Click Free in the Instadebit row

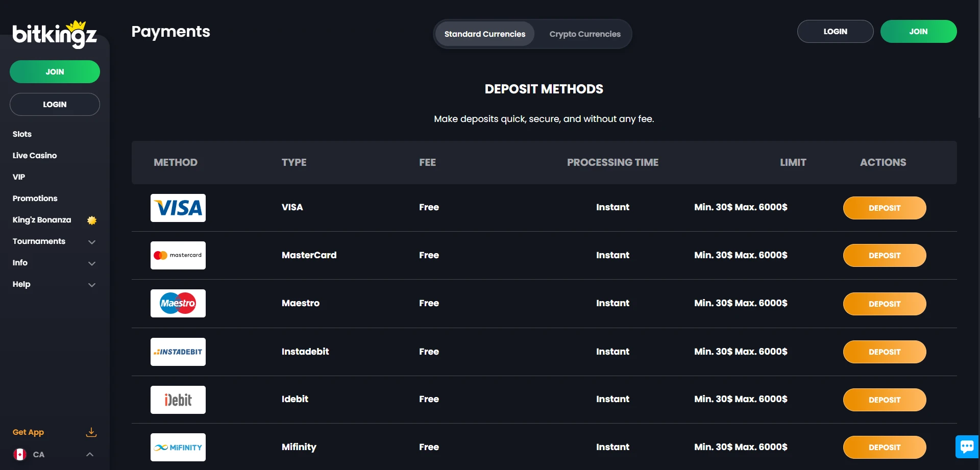point(429,352)
